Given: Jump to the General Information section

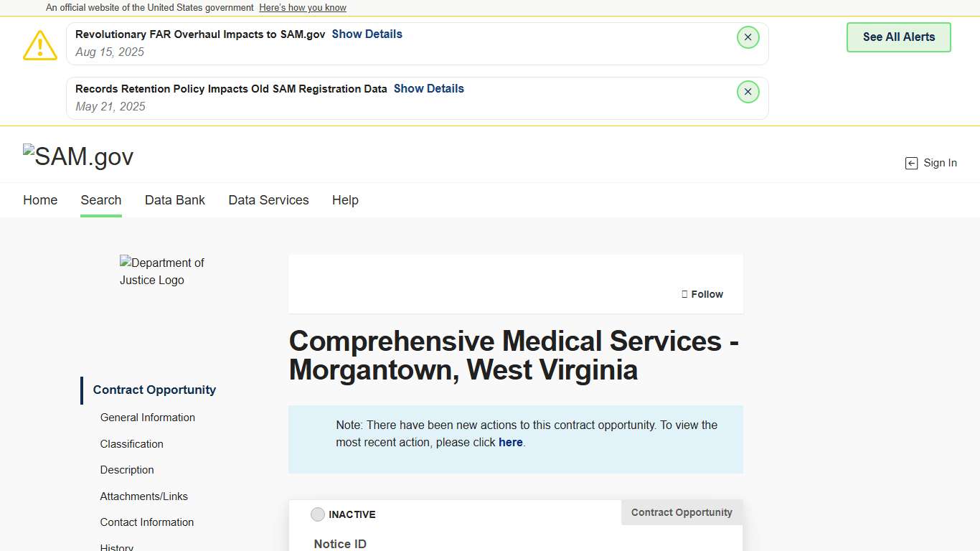Looking at the screenshot, I should pyautogui.click(x=148, y=418).
